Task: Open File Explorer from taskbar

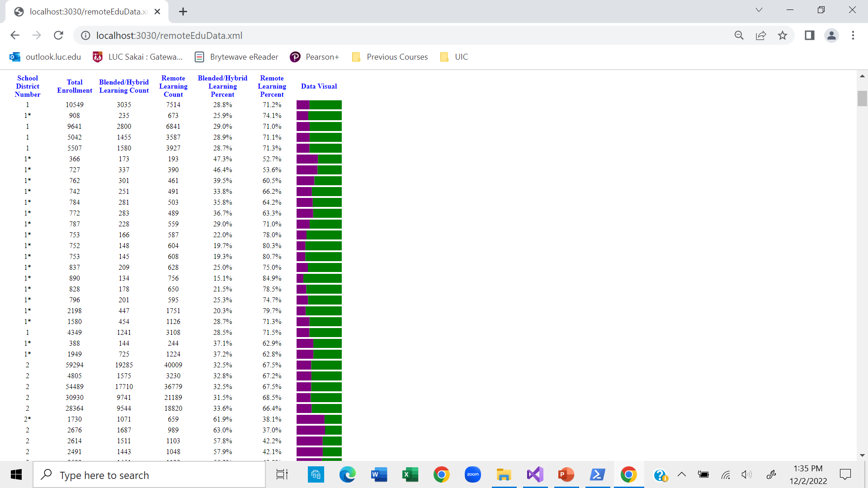Action: [x=504, y=475]
